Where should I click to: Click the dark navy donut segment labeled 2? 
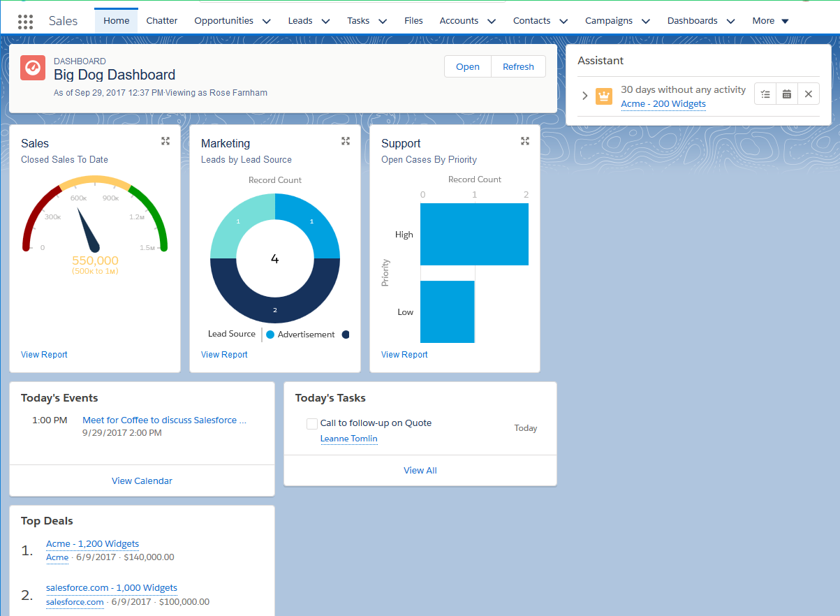[x=275, y=309]
